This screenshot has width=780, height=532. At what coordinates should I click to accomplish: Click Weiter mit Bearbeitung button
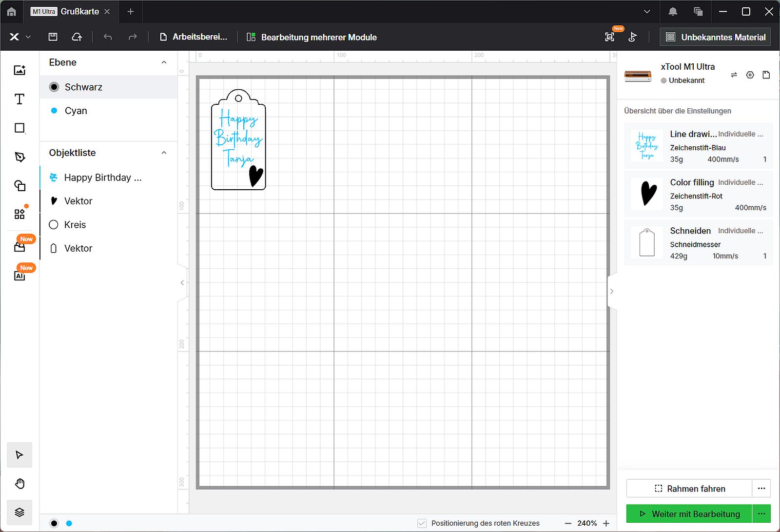click(689, 514)
